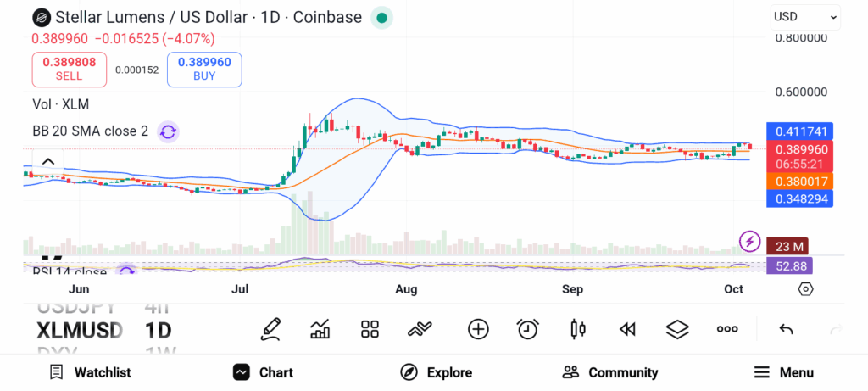Select the pencil drawing tool
868x391 pixels.
271,329
